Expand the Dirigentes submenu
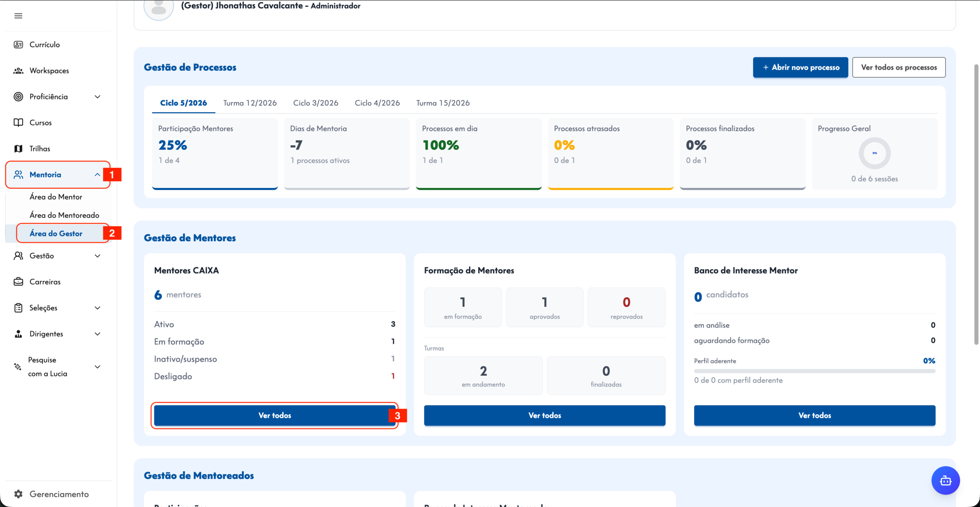The image size is (980, 507). tap(97, 334)
